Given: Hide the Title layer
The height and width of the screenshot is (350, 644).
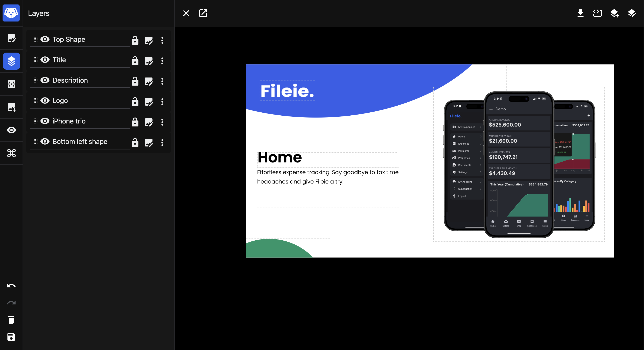Looking at the screenshot, I should 45,60.
